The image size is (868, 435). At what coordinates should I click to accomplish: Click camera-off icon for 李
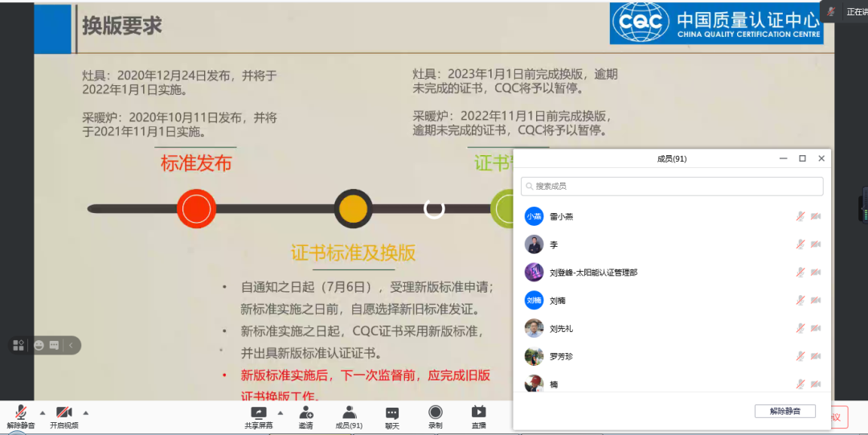816,244
